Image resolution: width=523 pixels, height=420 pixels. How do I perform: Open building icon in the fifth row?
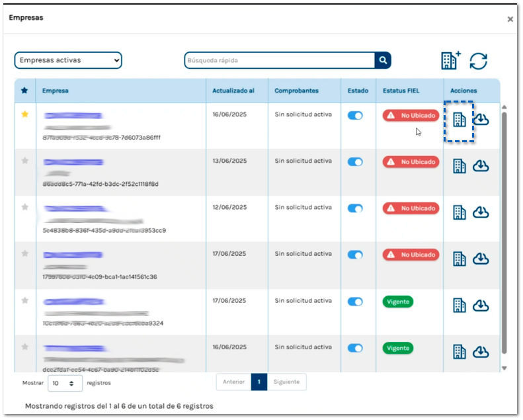click(460, 305)
